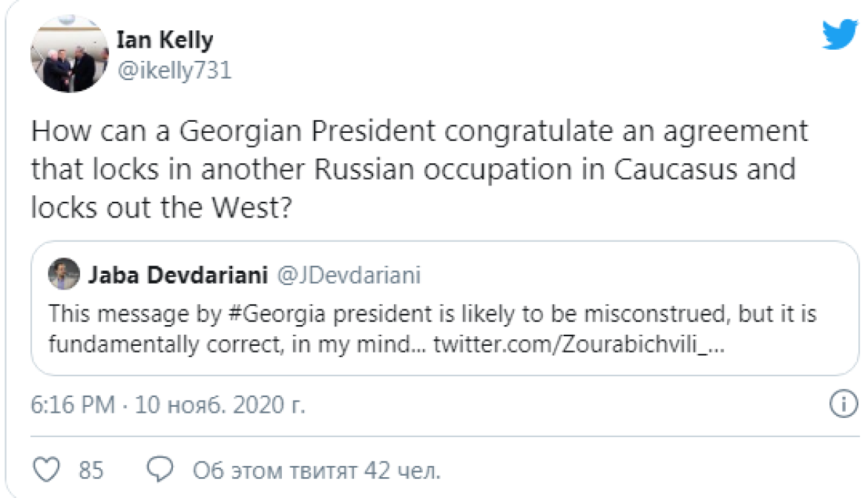The height and width of the screenshot is (498, 868).
Task: Click the reply speech bubble icon
Action: pyautogui.click(x=160, y=470)
